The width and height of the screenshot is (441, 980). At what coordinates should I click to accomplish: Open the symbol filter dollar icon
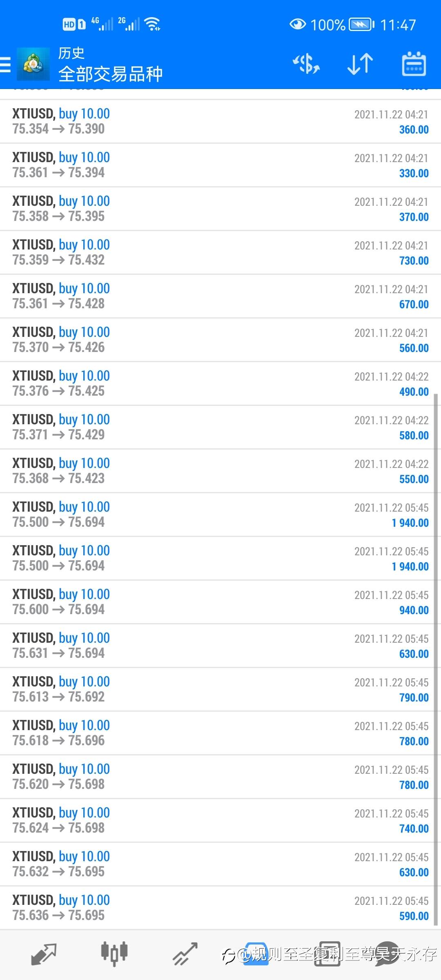tap(306, 64)
